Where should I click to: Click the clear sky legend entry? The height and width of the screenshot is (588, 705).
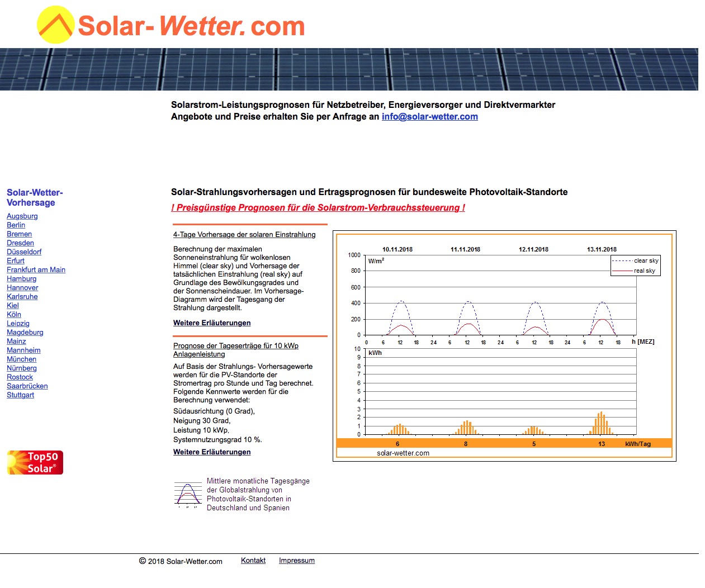coord(636,260)
